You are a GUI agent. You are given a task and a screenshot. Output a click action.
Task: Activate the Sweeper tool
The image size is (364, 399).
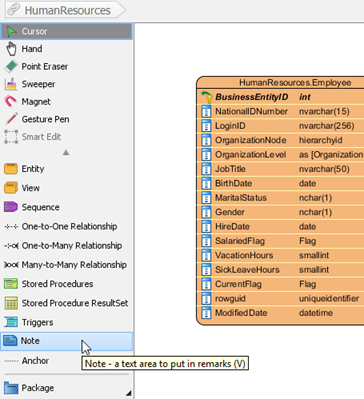point(67,84)
